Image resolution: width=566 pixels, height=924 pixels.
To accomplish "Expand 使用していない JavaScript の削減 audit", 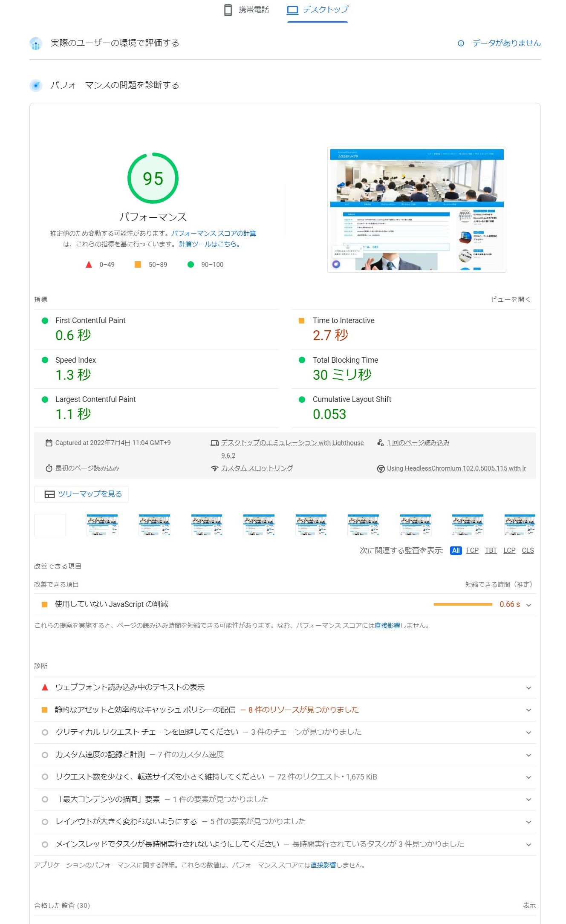I will point(285,605).
